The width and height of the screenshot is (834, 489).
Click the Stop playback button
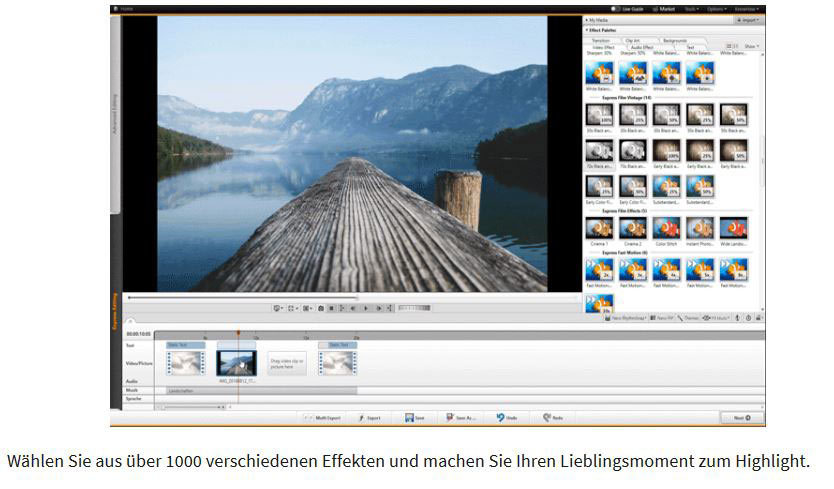coord(331,308)
